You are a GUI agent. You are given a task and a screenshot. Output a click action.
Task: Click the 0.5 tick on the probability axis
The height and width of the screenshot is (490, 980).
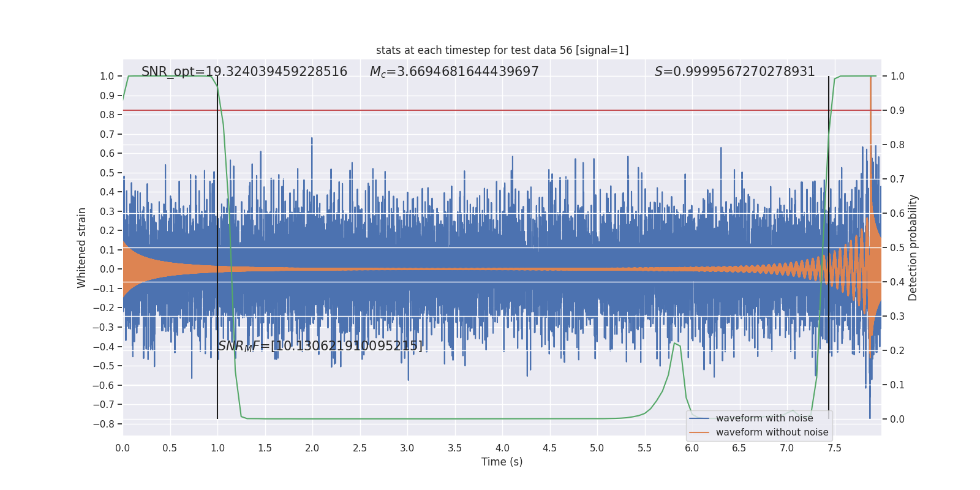[897, 247]
